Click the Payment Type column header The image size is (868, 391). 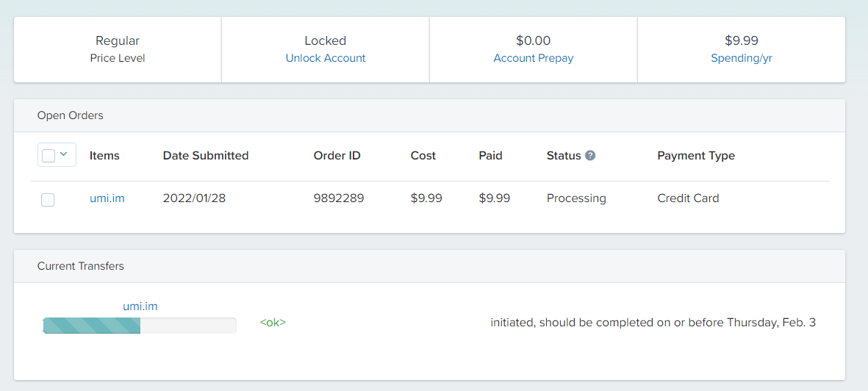[x=696, y=156]
